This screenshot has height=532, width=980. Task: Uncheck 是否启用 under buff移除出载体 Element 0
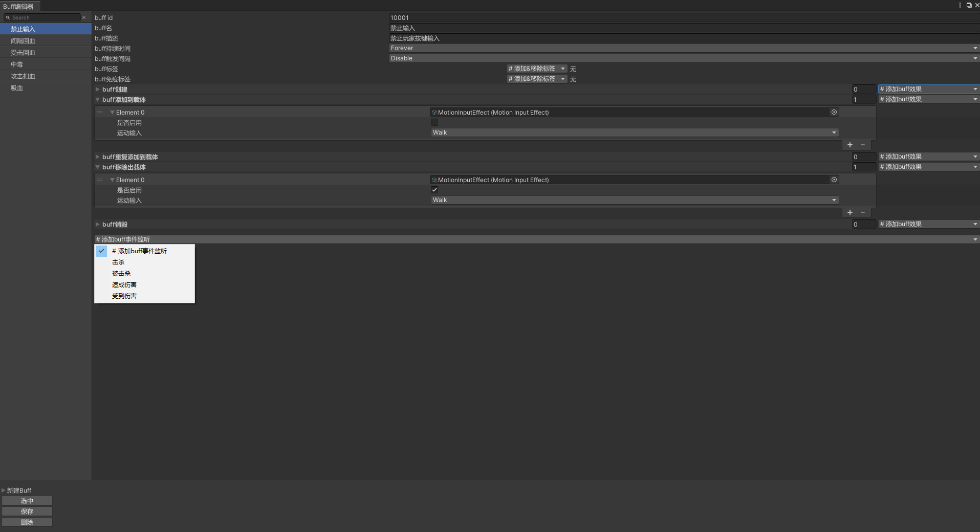point(434,190)
